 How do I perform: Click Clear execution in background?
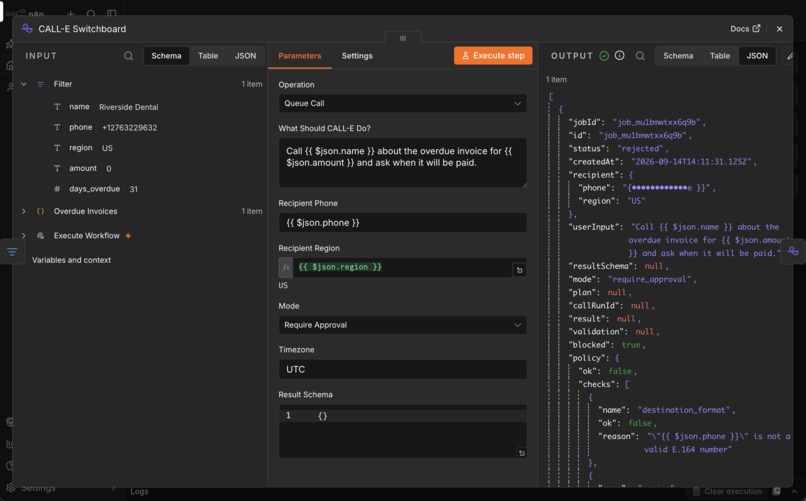pos(727,491)
